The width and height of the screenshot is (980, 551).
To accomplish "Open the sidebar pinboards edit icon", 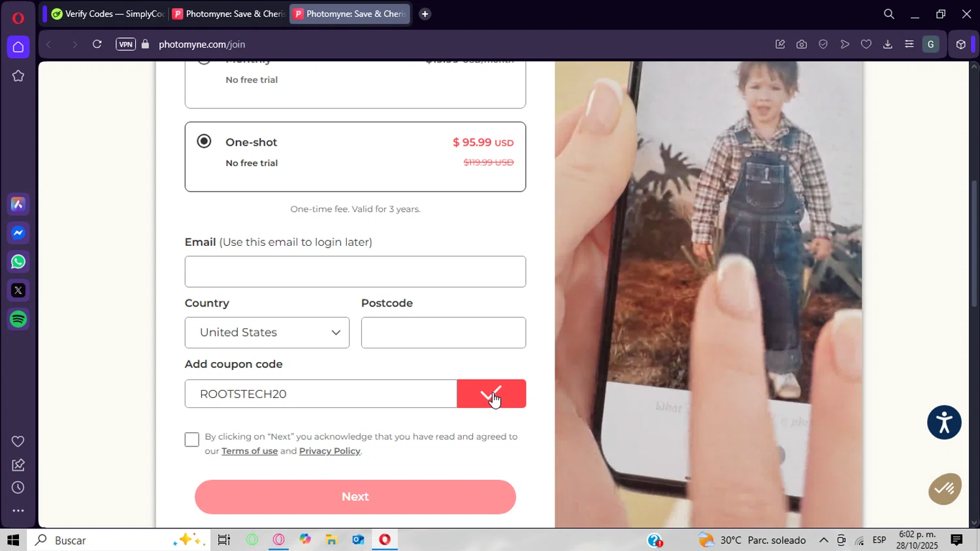I will pyautogui.click(x=18, y=465).
